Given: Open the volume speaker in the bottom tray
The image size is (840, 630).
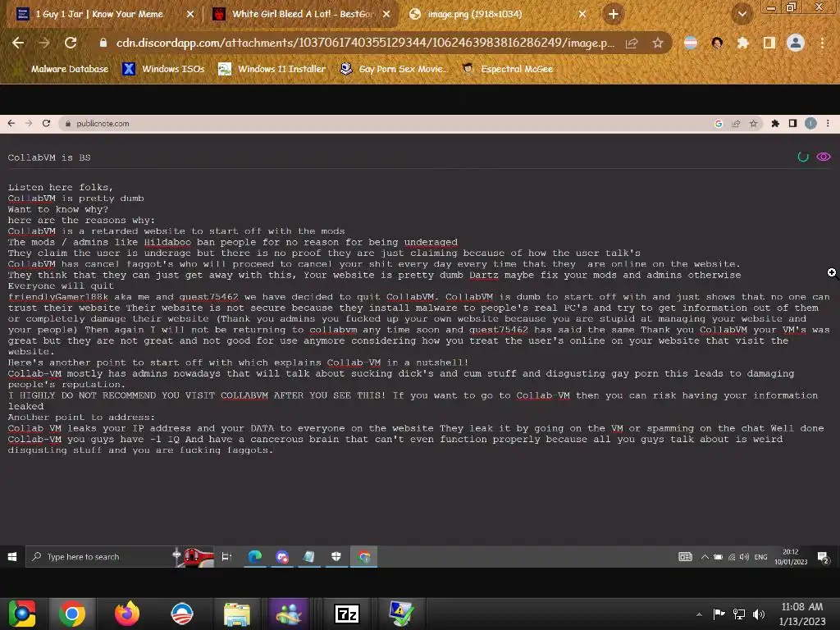Looking at the screenshot, I should click(x=759, y=614).
